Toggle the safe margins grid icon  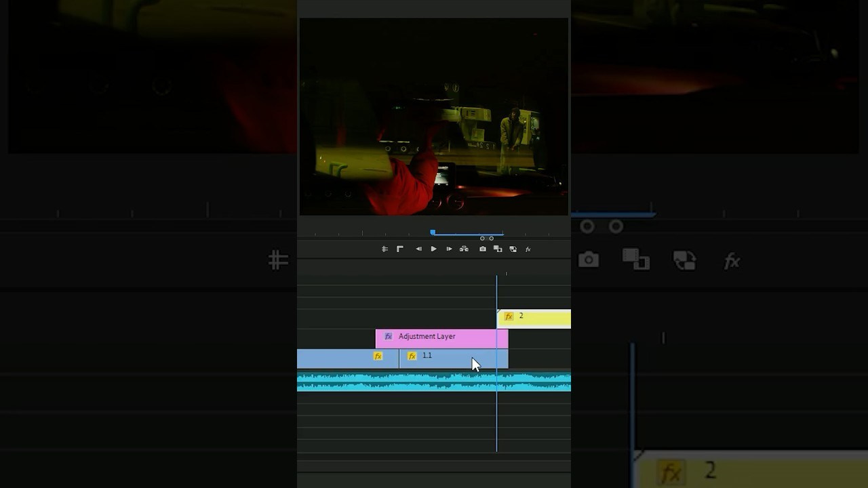click(384, 249)
